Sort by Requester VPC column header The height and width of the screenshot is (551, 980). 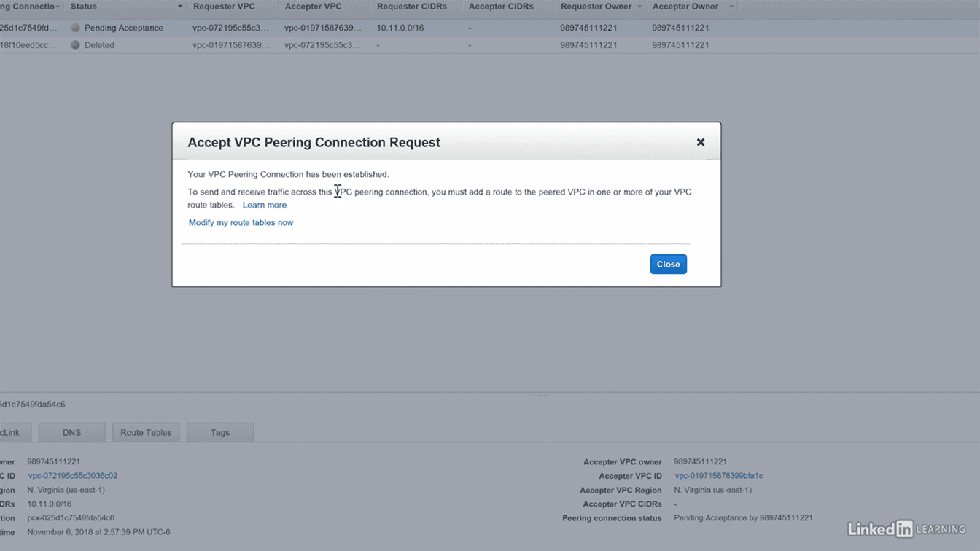pyautogui.click(x=225, y=7)
